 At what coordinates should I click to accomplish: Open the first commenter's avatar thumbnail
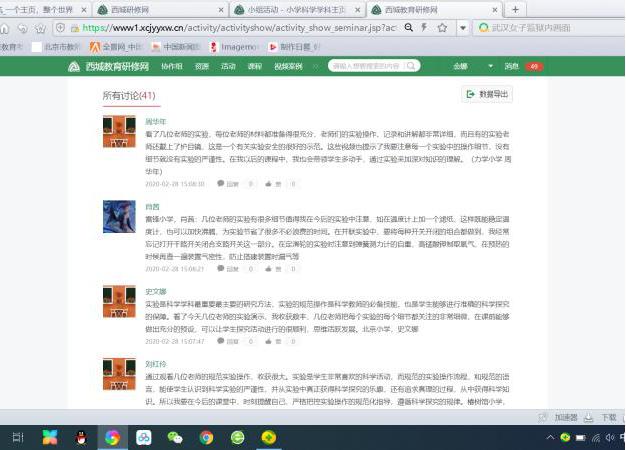pos(119,131)
